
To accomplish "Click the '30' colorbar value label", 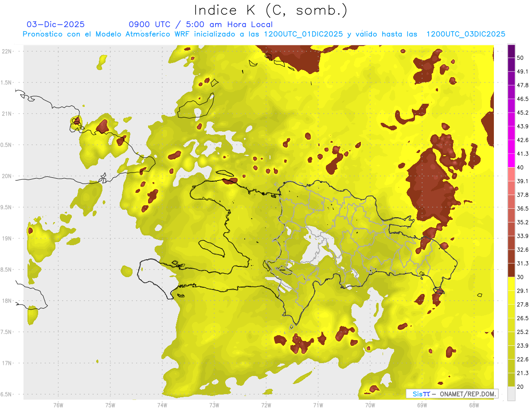I will tap(520, 277).
